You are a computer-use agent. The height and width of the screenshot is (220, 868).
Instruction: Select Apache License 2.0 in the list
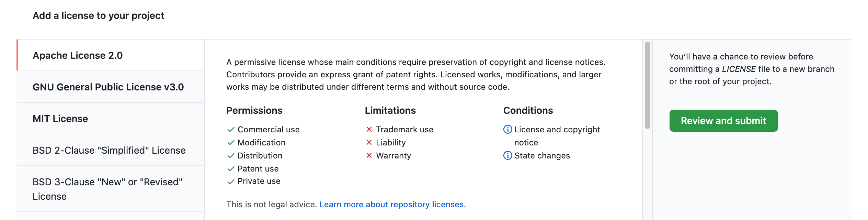tap(111, 55)
